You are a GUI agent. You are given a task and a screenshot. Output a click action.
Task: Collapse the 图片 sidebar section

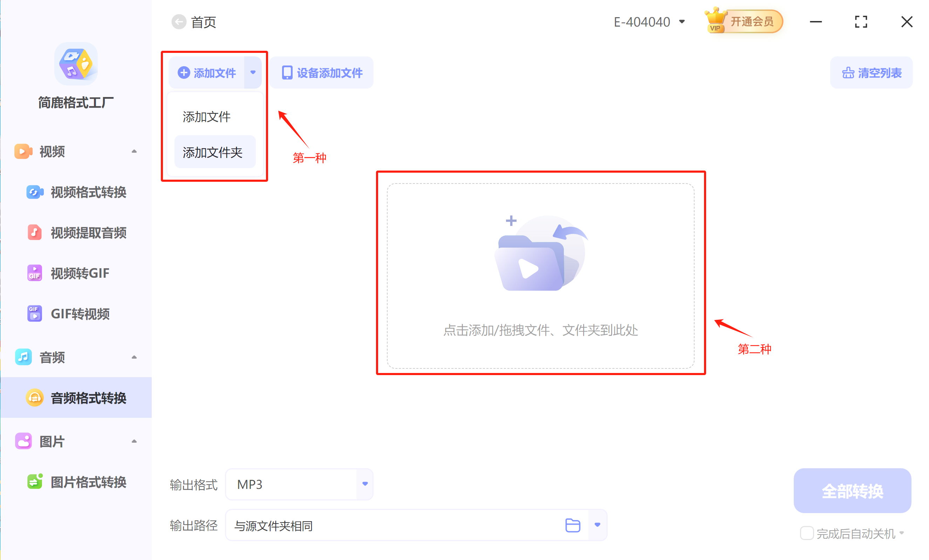[x=134, y=441]
